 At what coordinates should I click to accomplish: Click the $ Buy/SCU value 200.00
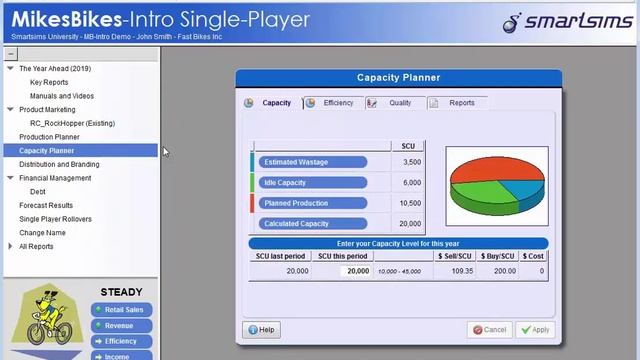click(x=504, y=271)
